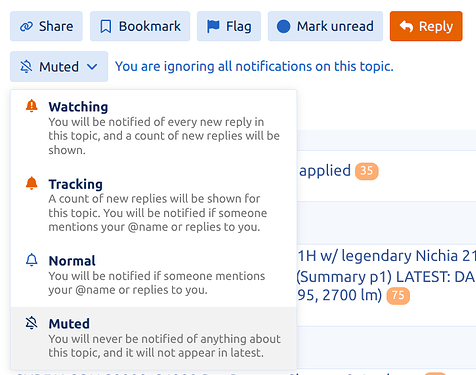
Task: Click the description 'A count of new replies will be shown'
Action: click(x=158, y=213)
